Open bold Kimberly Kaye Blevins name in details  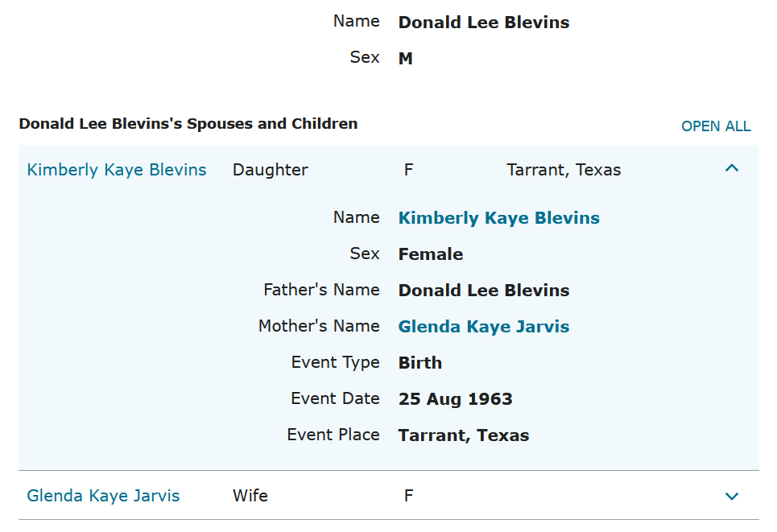tap(498, 218)
